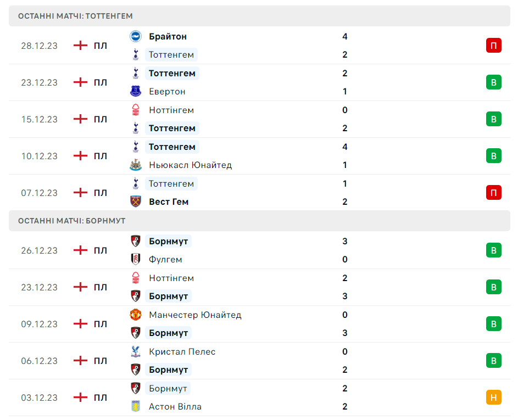
Task: Click green win badge for Everton match
Action: click(493, 82)
